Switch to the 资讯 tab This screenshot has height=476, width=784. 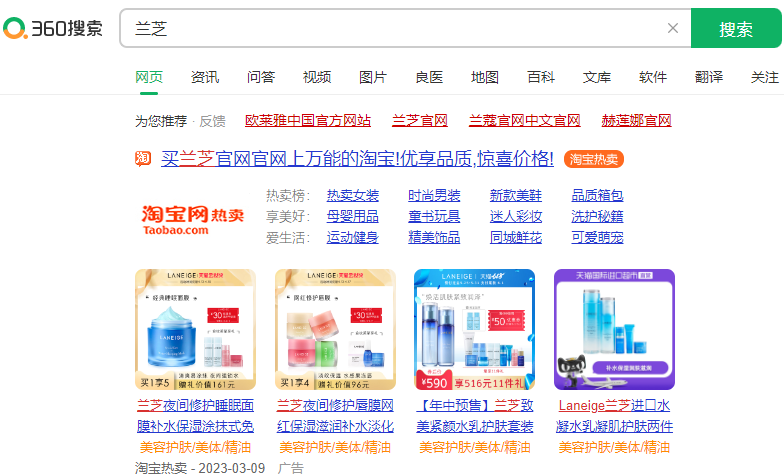[x=205, y=77]
